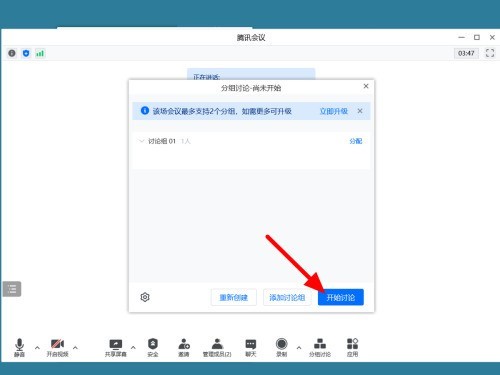
Task: Mute the microphone in the toolbar
Action: pyautogui.click(x=19, y=347)
